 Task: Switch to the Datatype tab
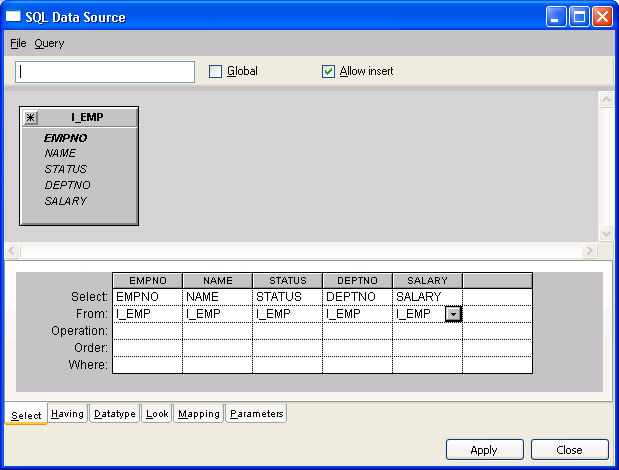point(114,414)
